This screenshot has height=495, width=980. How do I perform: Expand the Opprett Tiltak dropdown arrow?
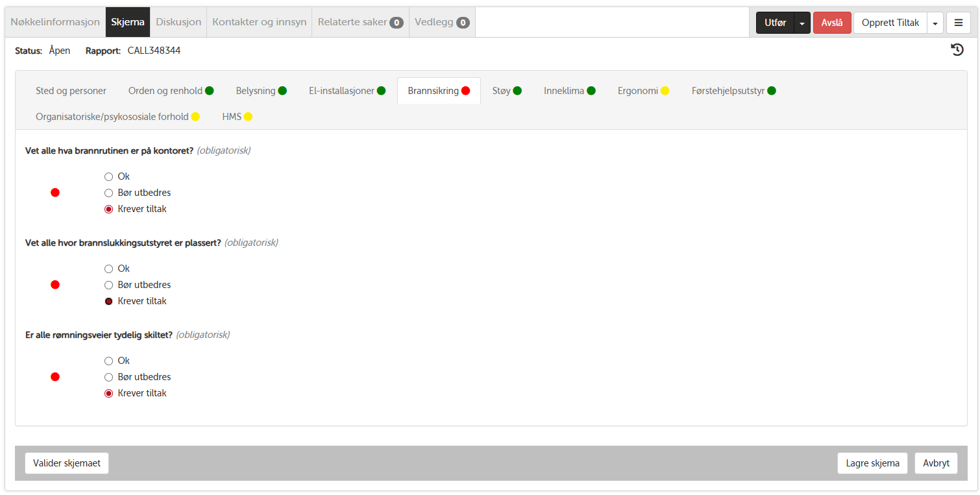point(935,23)
